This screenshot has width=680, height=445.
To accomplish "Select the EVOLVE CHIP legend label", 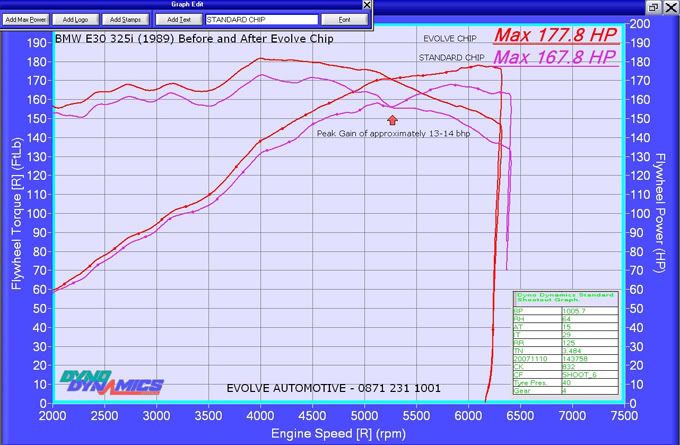I will 450,39.
